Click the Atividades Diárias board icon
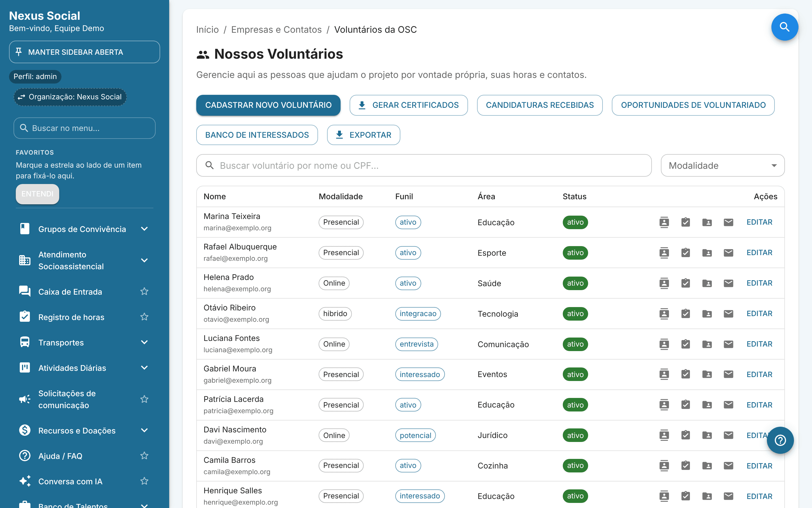 [x=25, y=367]
